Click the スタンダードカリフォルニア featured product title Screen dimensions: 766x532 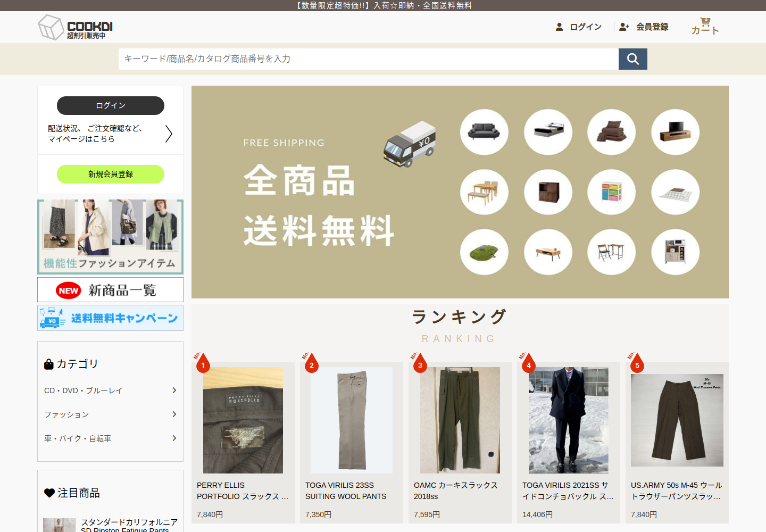(129, 526)
